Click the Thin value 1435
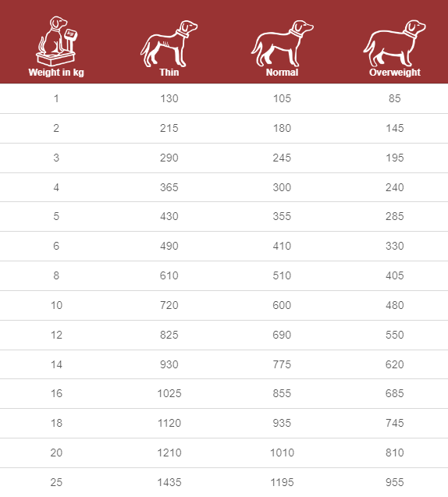448x497 pixels. pos(169,482)
